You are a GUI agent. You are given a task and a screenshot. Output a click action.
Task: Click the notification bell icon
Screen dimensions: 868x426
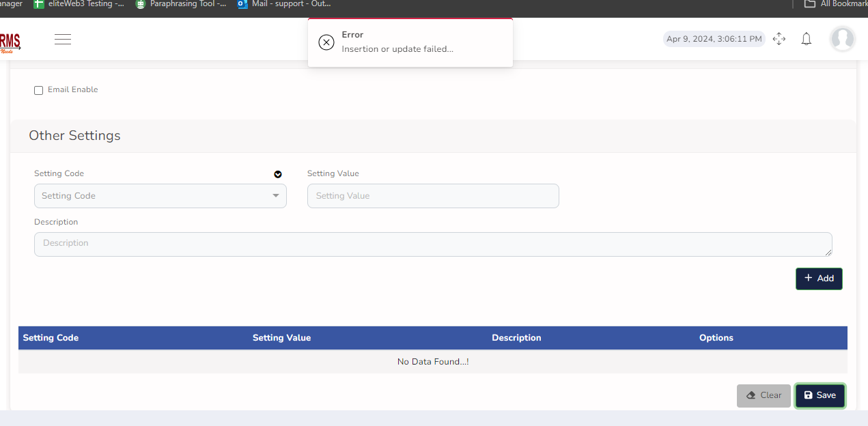[806, 39]
